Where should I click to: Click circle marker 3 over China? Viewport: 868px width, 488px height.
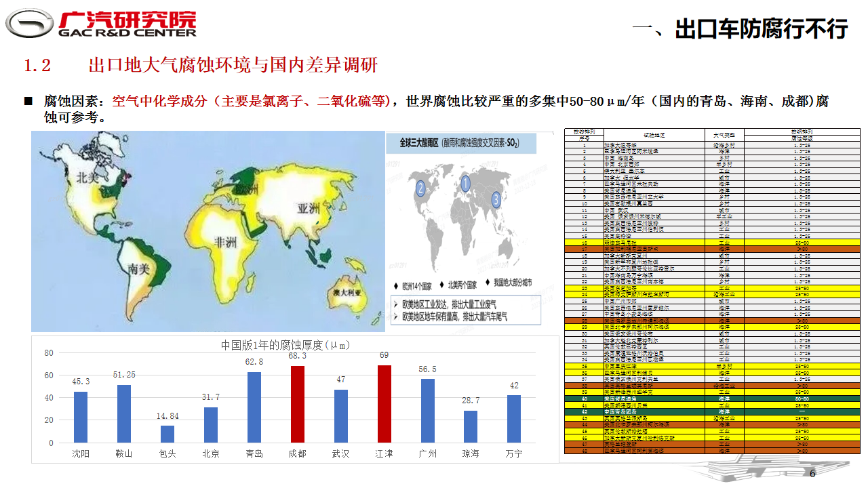496,199
